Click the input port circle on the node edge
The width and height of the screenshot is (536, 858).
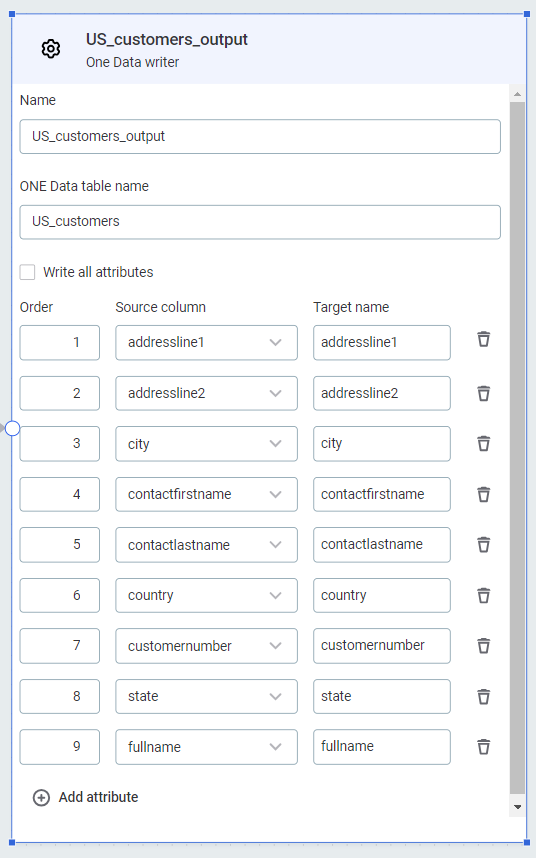12,428
